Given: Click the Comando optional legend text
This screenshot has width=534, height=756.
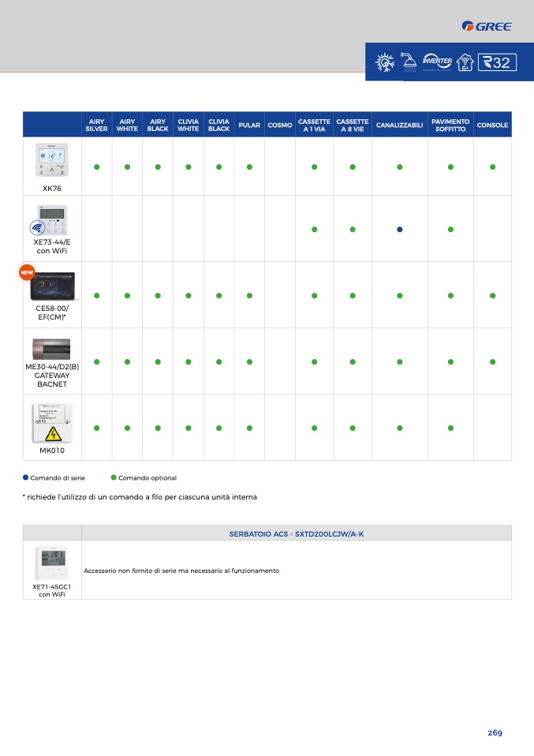Looking at the screenshot, I should [x=148, y=477].
